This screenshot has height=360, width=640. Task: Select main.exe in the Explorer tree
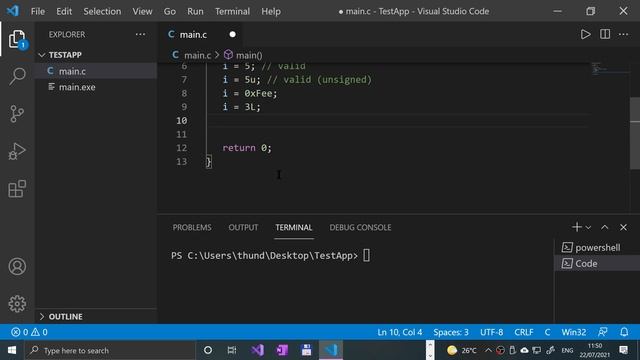(x=96, y=87)
